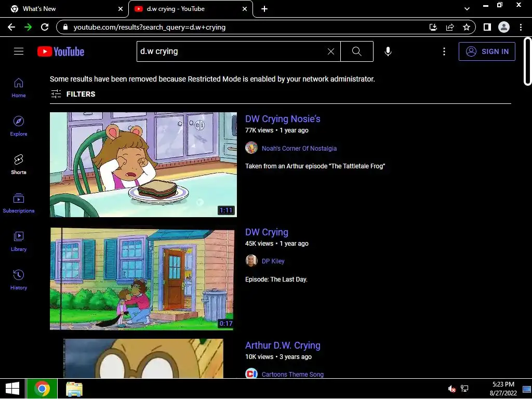Open History in the sidebar

[x=19, y=280]
